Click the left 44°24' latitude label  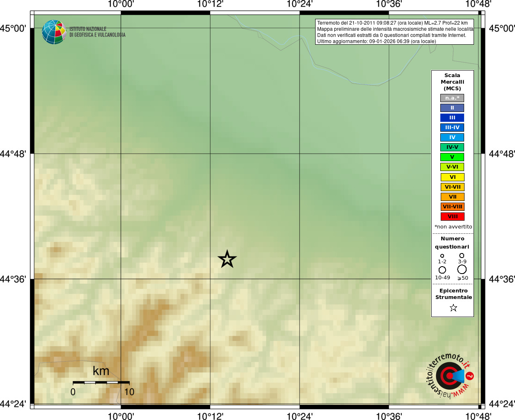pos(13,404)
